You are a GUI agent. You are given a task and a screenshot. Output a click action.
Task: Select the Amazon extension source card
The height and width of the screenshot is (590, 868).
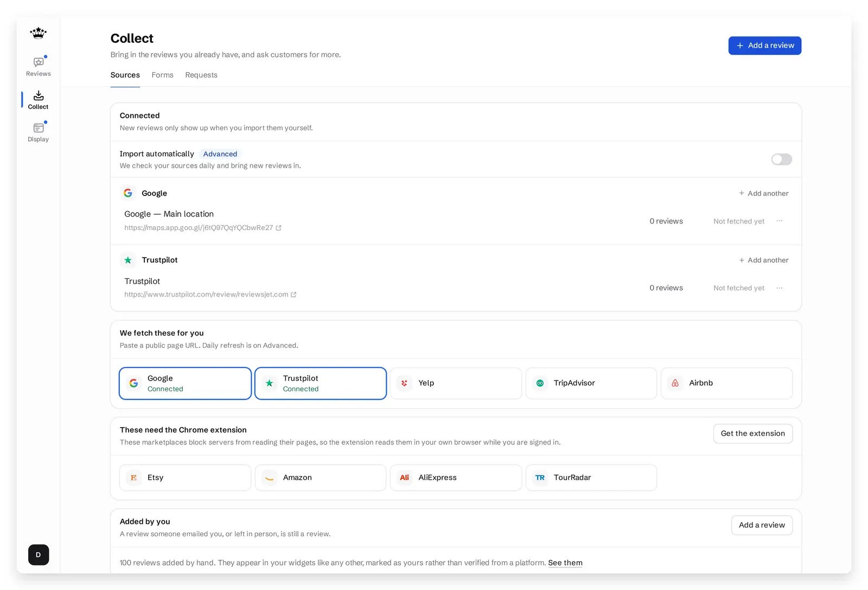[321, 478]
